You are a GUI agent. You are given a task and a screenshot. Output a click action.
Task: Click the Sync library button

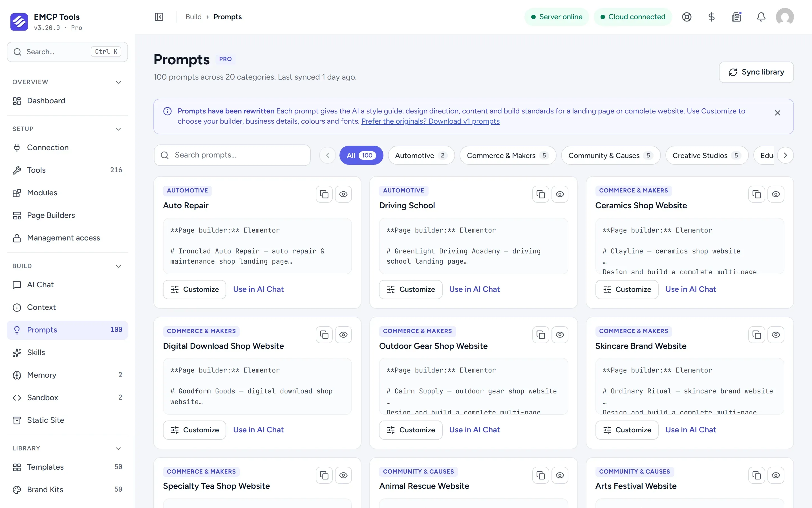point(756,72)
